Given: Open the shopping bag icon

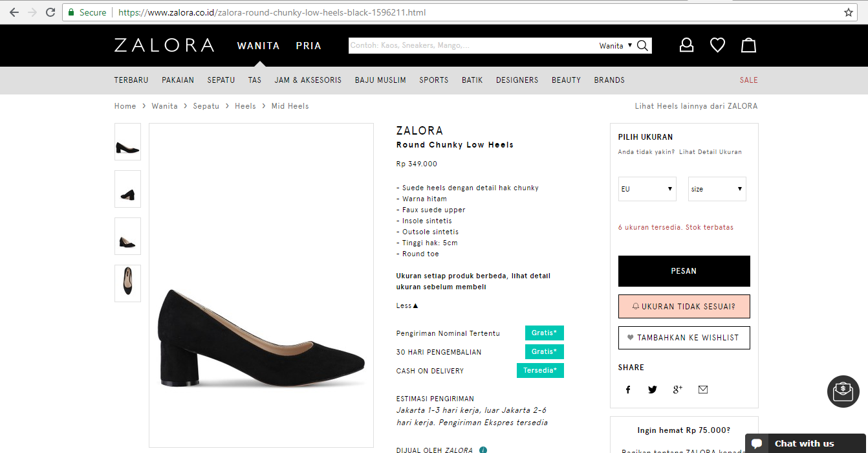Looking at the screenshot, I should (x=748, y=45).
